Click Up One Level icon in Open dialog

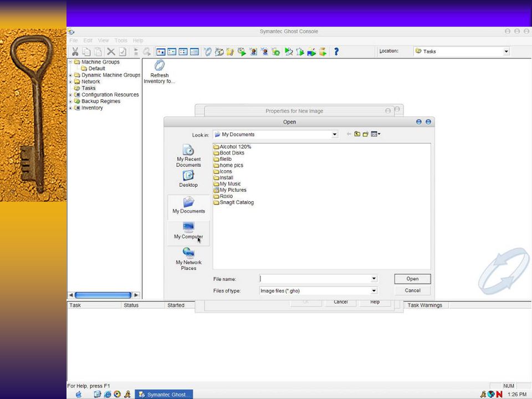(357, 134)
